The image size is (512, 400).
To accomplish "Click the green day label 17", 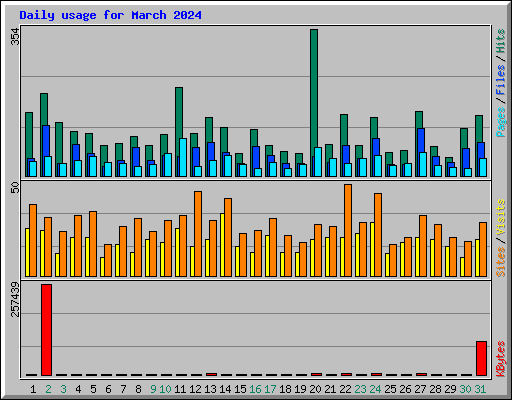I will click(x=270, y=389).
